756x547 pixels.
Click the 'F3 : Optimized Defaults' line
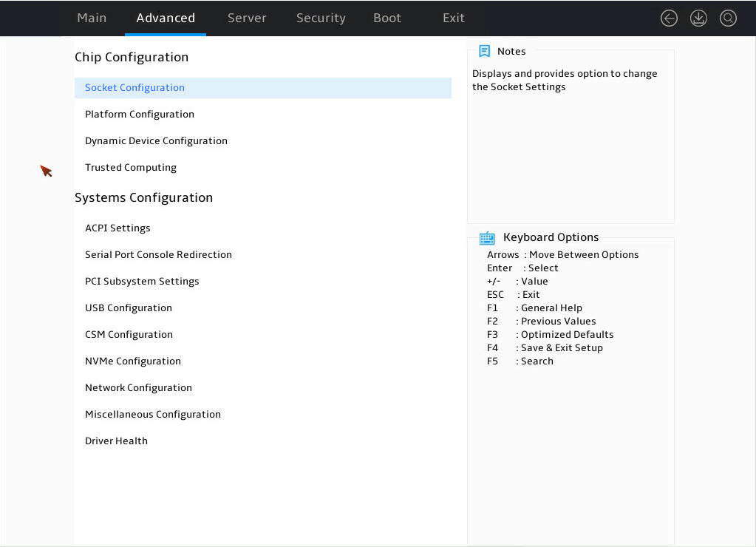[550, 335]
